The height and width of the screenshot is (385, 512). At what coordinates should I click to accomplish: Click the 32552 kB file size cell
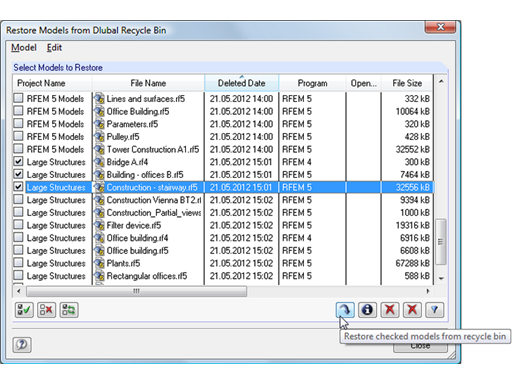(x=412, y=149)
